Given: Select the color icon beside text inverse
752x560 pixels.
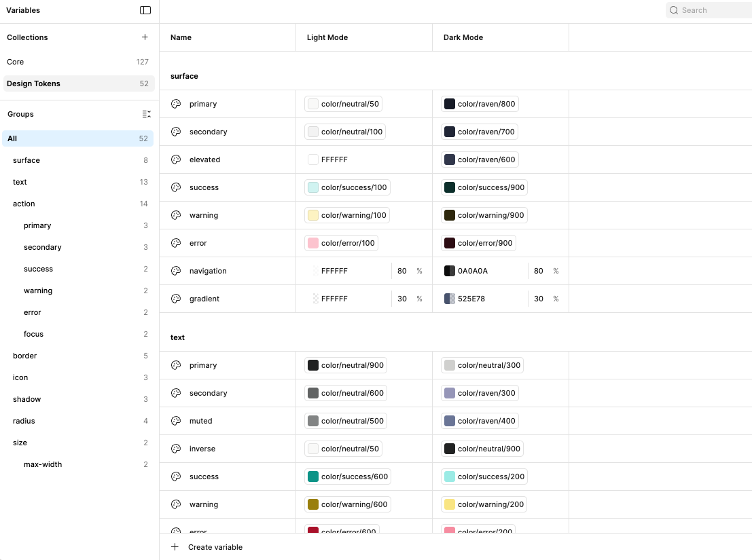Looking at the screenshot, I should click(175, 449).
